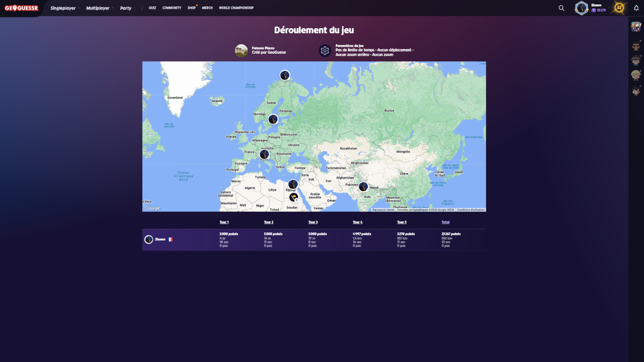Image resolution: width=644 pixels, height=362 pixels.
Task: Click the GeoGuessr logo
Action: click(x=21, y=8)
